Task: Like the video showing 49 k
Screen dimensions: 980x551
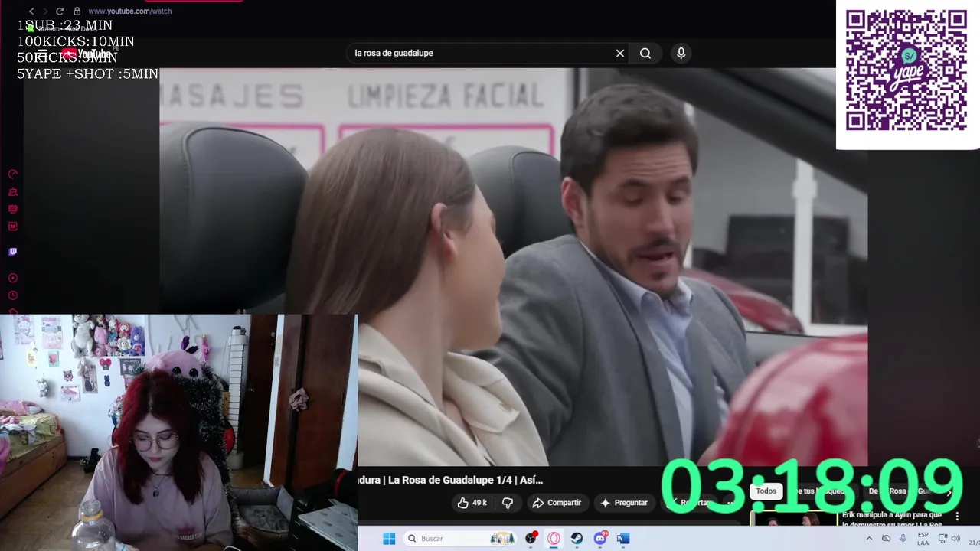Action: (472, 503)
